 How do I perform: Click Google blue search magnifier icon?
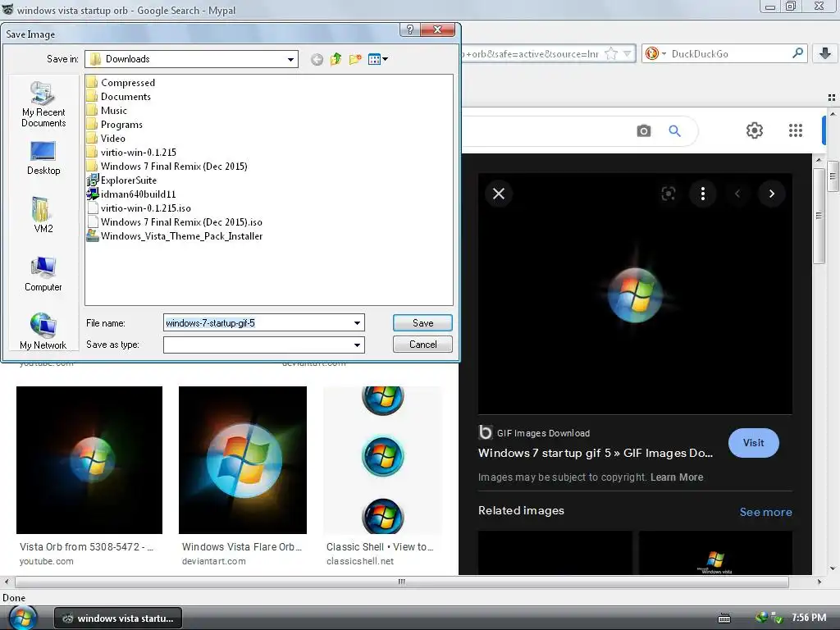pos(674,130)
